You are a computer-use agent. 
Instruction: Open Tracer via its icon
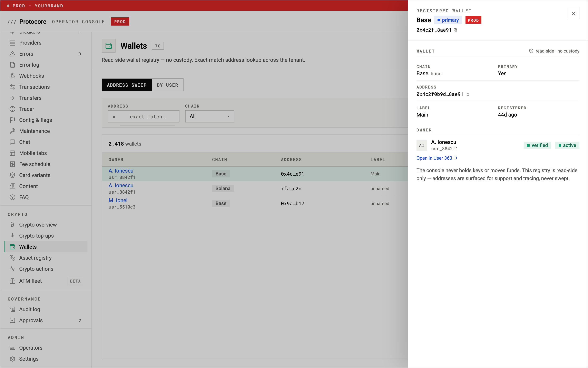(x=12, y=109)
